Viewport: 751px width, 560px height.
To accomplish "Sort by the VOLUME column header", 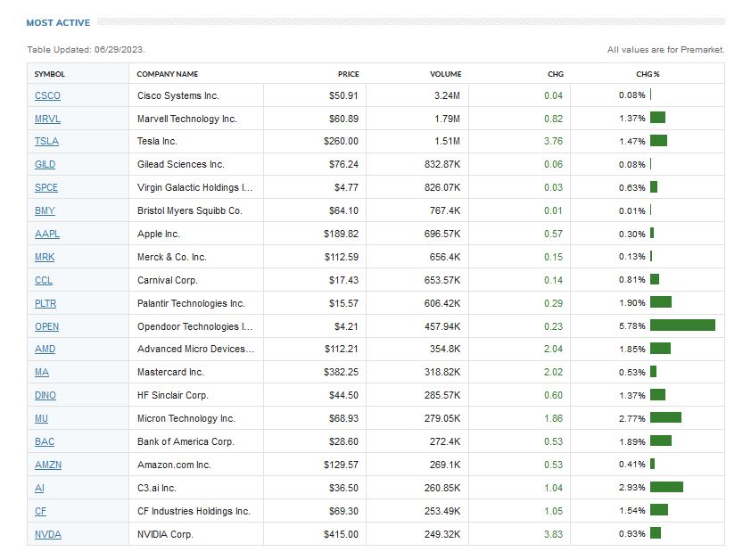I will 445,74.
